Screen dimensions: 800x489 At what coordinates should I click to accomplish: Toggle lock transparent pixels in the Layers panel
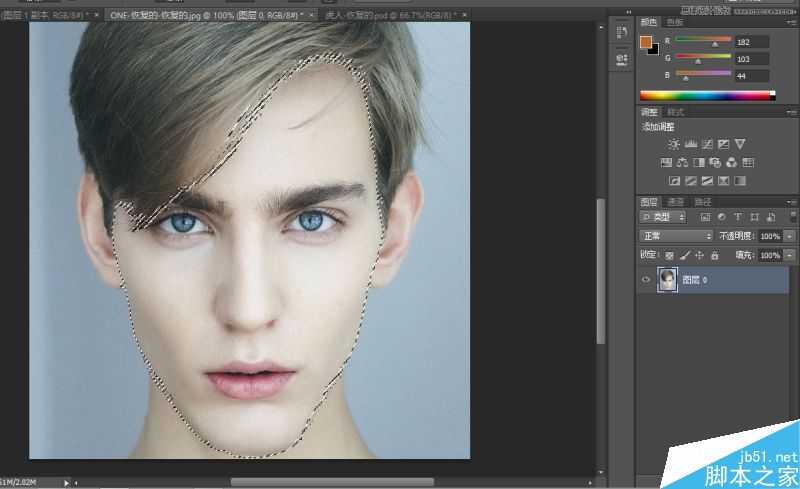pyautogui.click(x=670, y=256)
